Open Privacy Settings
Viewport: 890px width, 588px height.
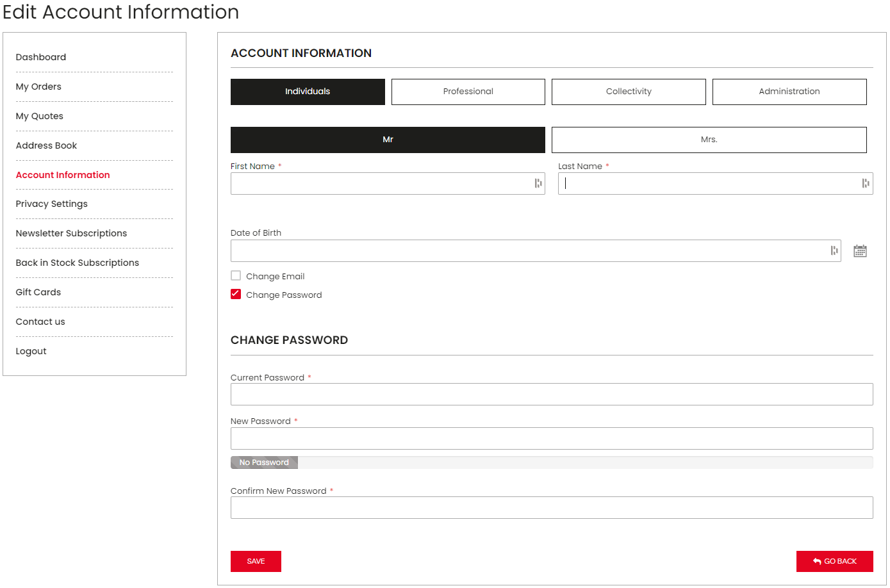52,204
